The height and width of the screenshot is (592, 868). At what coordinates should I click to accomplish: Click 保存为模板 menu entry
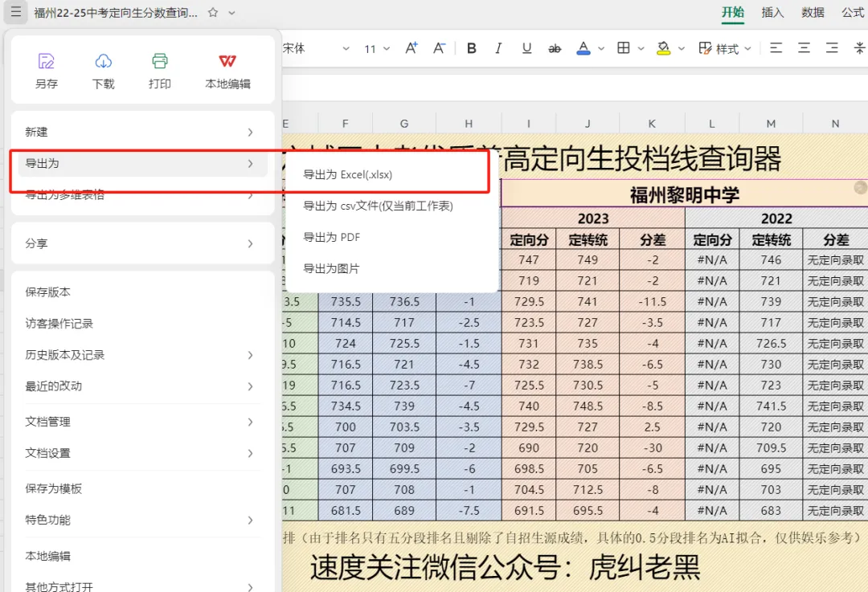click(142, 488)
